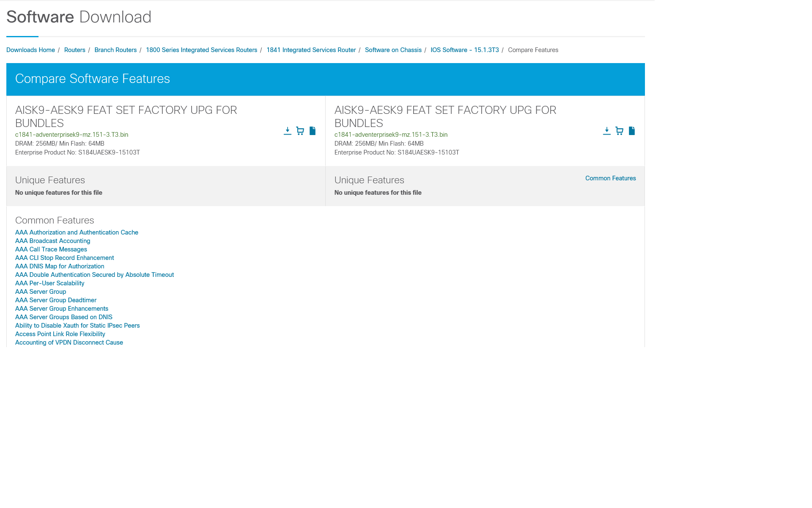Select right column Enterprise Product No text
Screen dimensions: 812x508
pyautogui.click(x=397, y=152)
